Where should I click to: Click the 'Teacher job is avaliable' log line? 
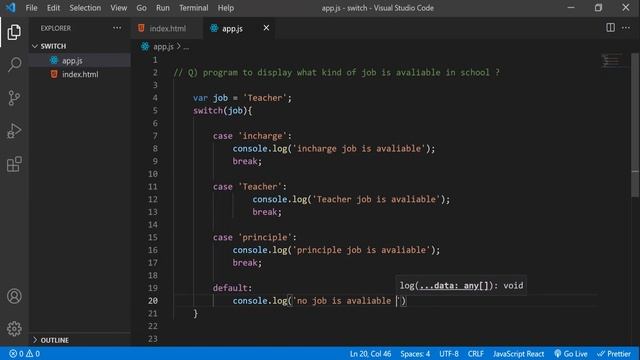pyautogui.click(x=351, y=199)
